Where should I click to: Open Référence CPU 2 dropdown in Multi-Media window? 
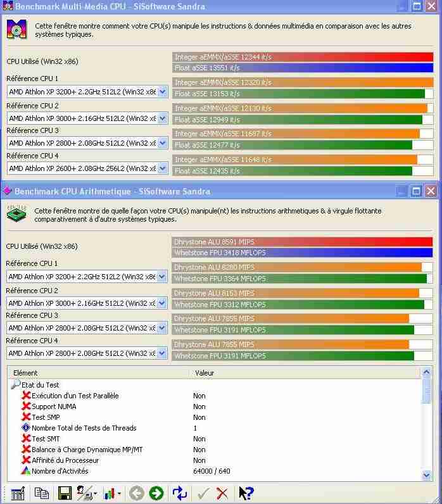click(x=163, y=118)
